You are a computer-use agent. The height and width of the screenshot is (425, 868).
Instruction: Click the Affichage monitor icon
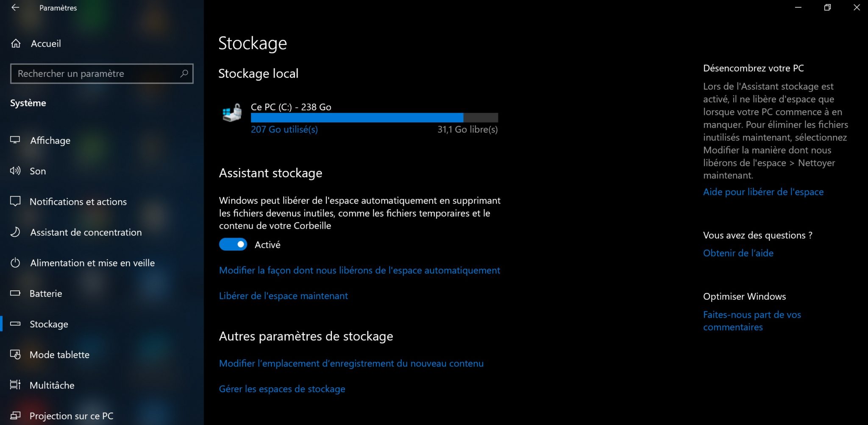pyautogui.click(x=15, y=140)
